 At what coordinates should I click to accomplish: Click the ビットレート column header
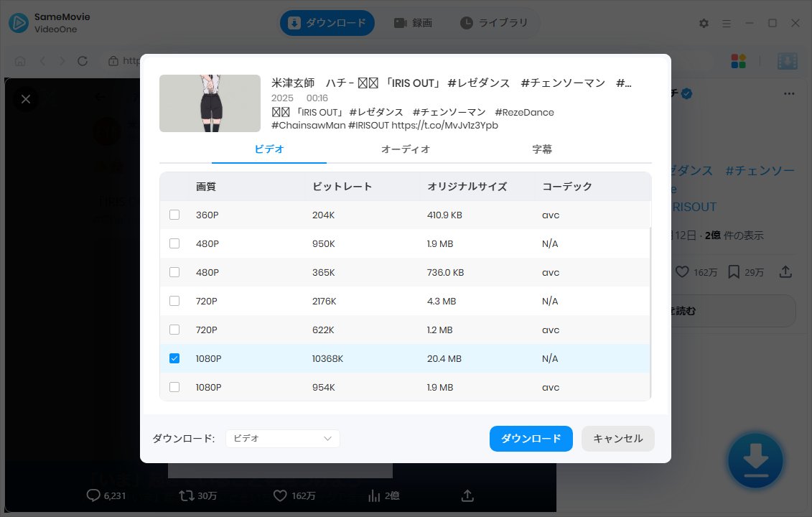click(x=342, y=187)
